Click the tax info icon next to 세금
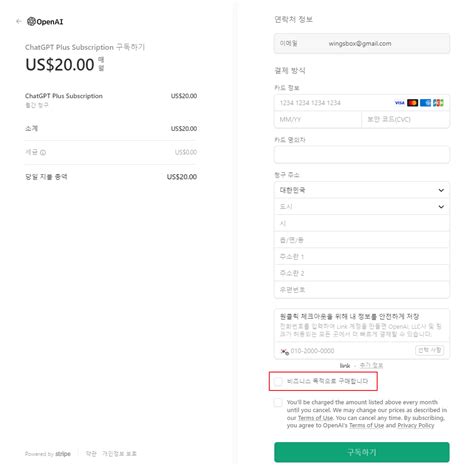This screenshot has width=474, height=467. (43, 153)
